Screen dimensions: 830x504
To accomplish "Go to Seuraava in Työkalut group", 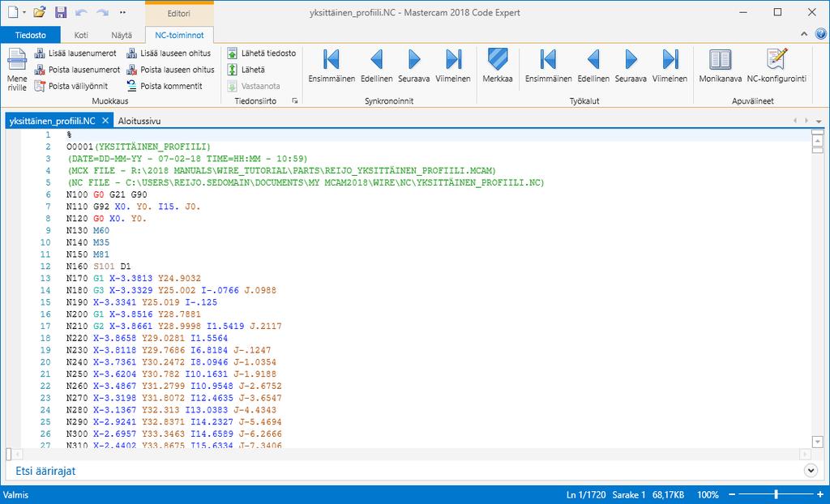I will click(x=631, y=66).
